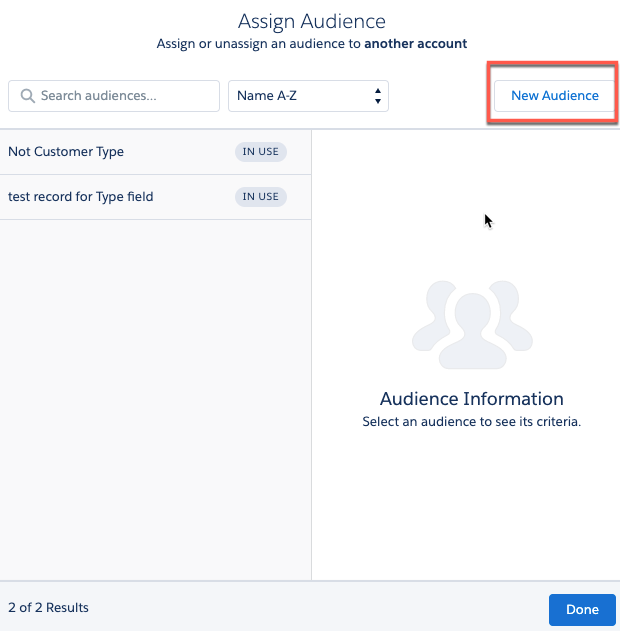Click empty area below the audience list

[x=155, y=400]
